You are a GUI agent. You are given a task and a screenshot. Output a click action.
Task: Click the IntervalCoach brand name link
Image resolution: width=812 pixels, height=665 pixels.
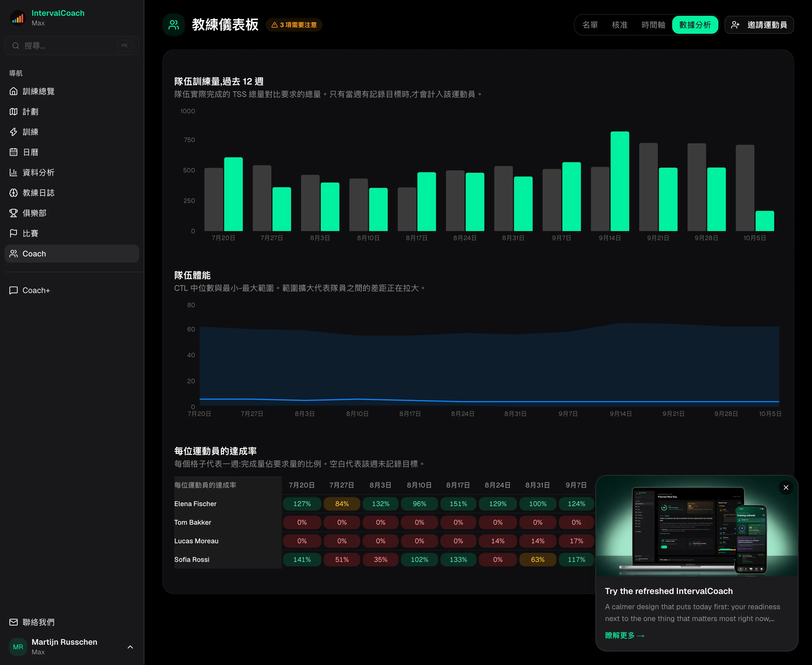coord(58,13)
